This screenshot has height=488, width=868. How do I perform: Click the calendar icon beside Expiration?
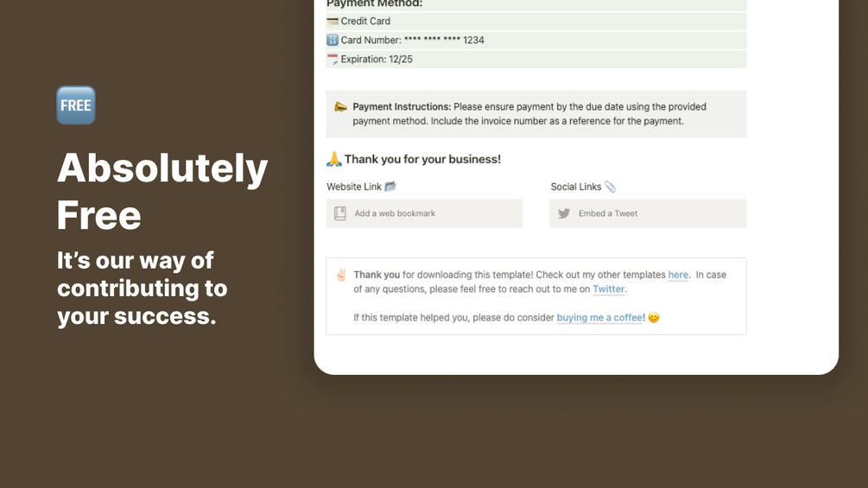[x=333, y=59]
